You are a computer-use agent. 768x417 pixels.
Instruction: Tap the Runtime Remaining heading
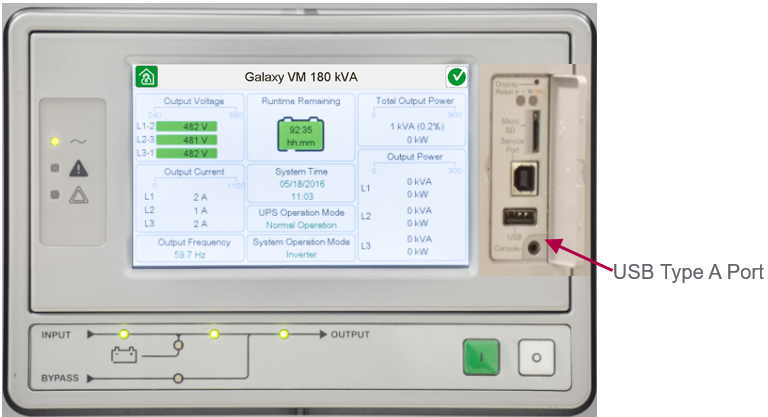coord(301,101)
